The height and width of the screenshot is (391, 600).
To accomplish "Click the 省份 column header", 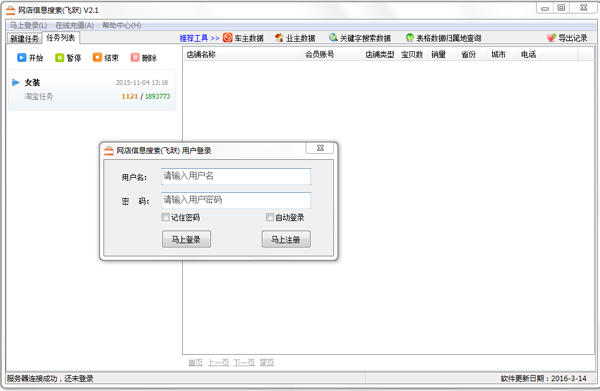I will coord(473,54).
